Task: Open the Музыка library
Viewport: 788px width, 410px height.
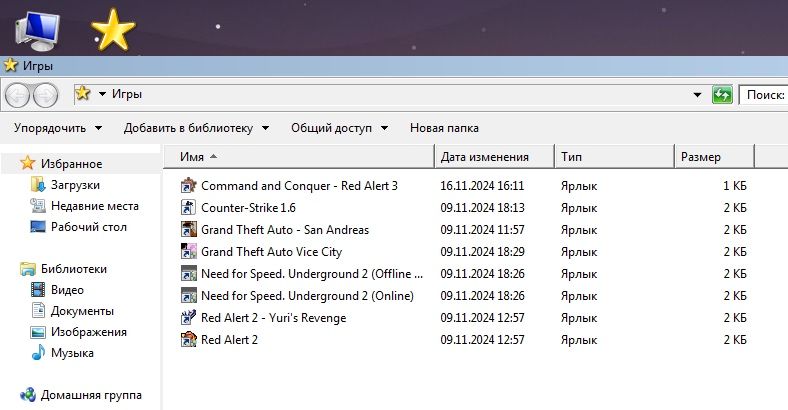Action: pos(72,353)
